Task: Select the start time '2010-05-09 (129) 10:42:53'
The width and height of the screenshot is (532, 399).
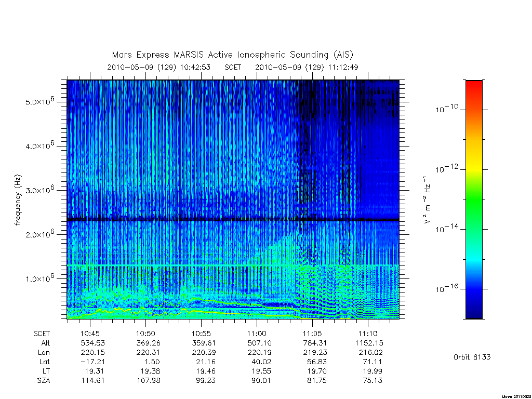Action: [159, 67]
